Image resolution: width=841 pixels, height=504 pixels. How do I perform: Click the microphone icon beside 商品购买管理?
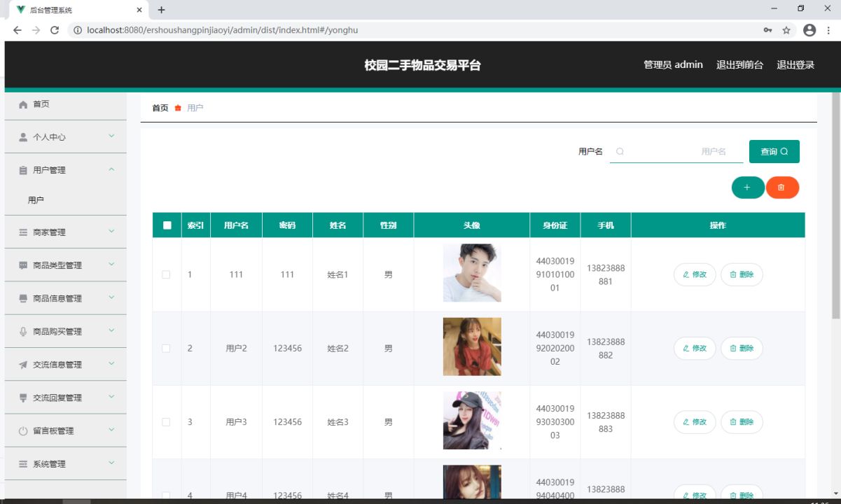(23, 331)
